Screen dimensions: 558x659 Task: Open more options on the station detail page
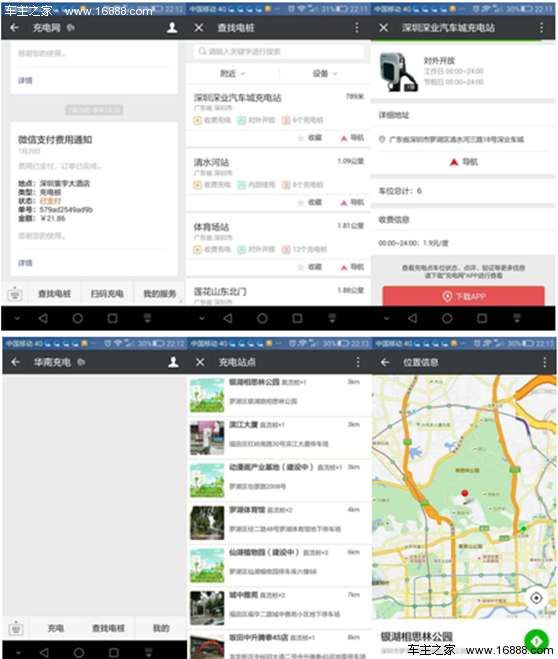pyautogui.click(x=542, y=28)
